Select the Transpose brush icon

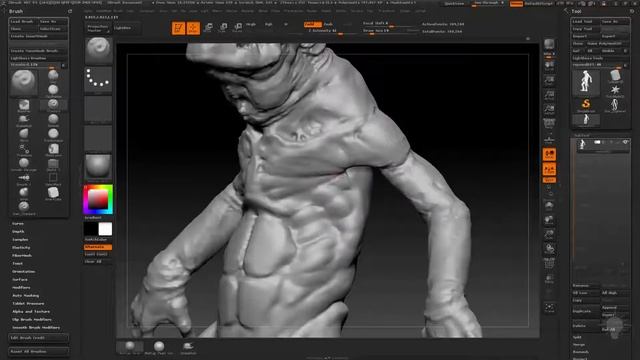24,149
